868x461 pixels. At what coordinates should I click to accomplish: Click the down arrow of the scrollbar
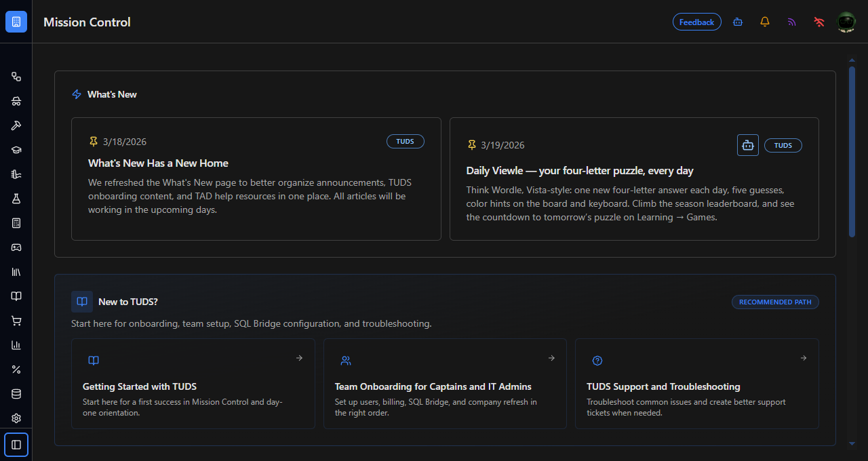[x=852, y=443]
